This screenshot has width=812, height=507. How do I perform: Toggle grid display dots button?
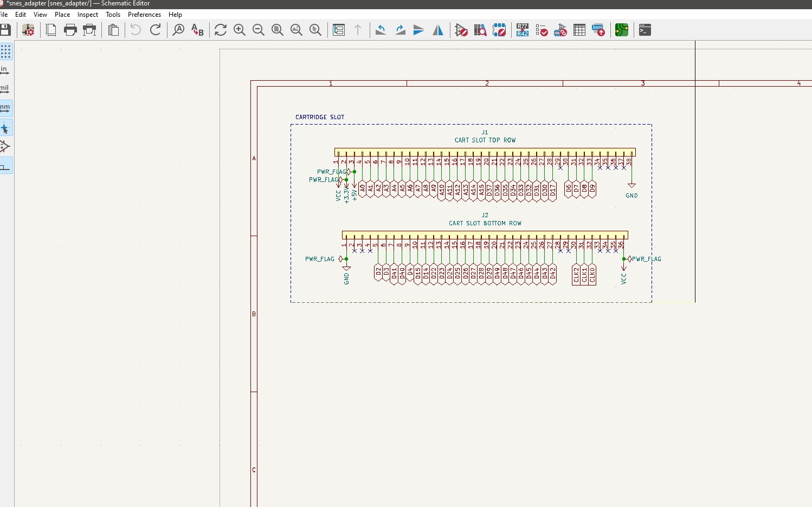tap(5, 51)
